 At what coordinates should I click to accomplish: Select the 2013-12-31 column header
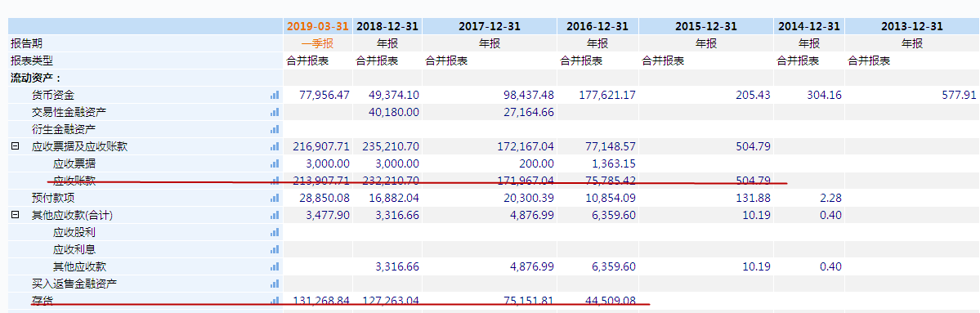click(x=912, y=26)
